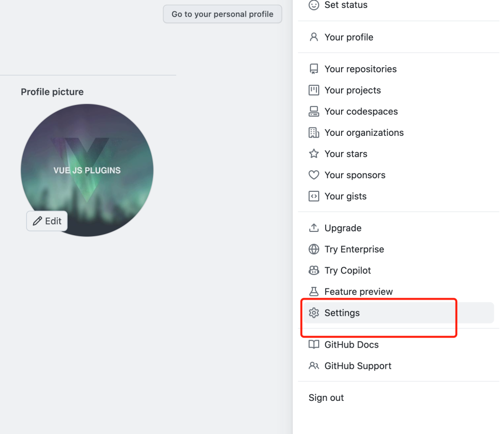Screen dimensions: 504x434
Task: Click the Copilot icon
Action: coord(314,271)
